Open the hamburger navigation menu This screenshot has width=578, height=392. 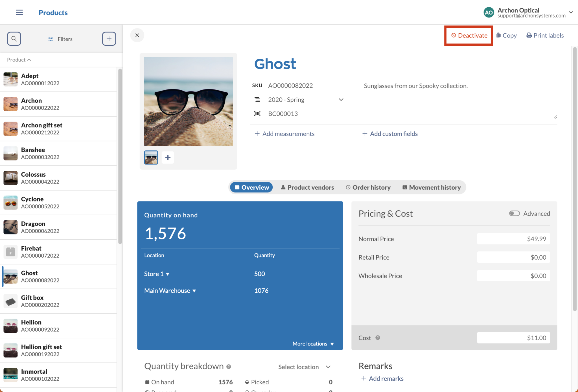pos(19,12)
